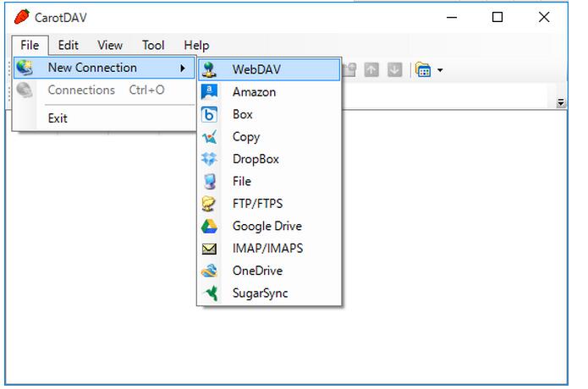
Task: Pick the SugarSync connection option
Action: (260, 293)
